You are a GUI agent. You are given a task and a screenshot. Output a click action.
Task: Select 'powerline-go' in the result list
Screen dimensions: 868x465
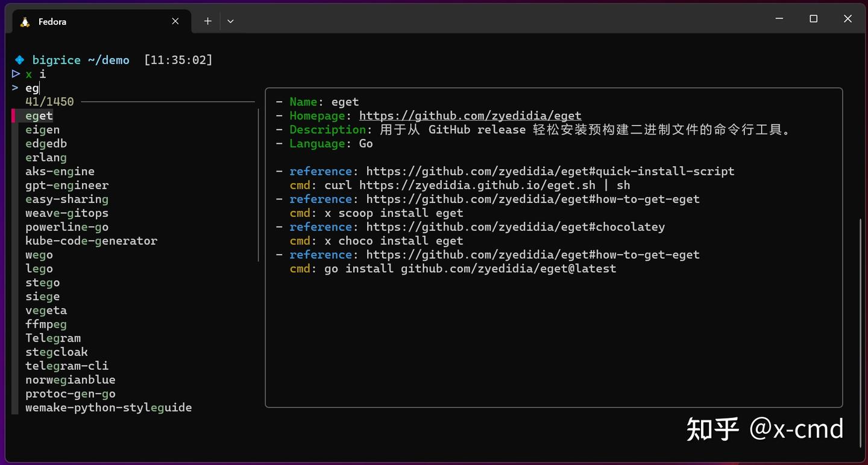(x=67, y=226)
